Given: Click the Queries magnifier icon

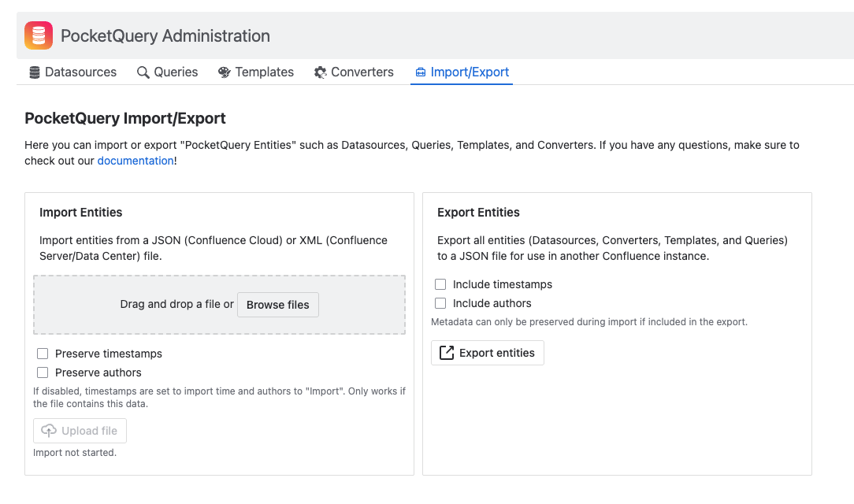Looking at the screenshot, I should click(x=143, y=72).
